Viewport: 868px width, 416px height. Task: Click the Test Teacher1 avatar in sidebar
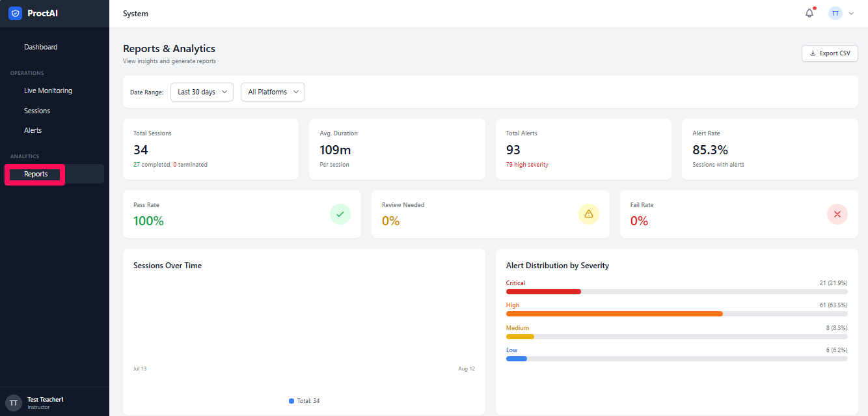pyautogui.click(x=14, y=403)
